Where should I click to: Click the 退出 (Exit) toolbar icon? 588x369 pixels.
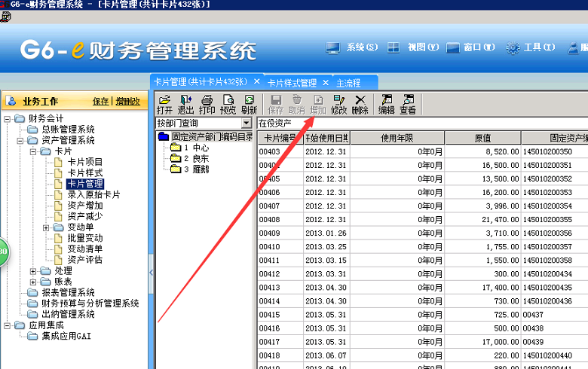(185, 104)
